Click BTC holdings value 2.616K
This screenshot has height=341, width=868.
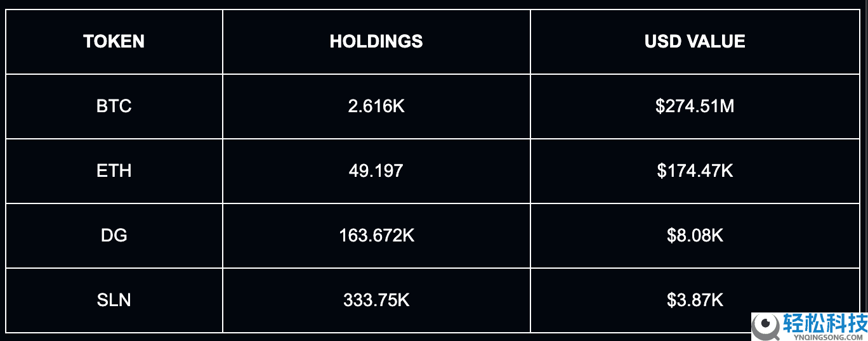376,106
